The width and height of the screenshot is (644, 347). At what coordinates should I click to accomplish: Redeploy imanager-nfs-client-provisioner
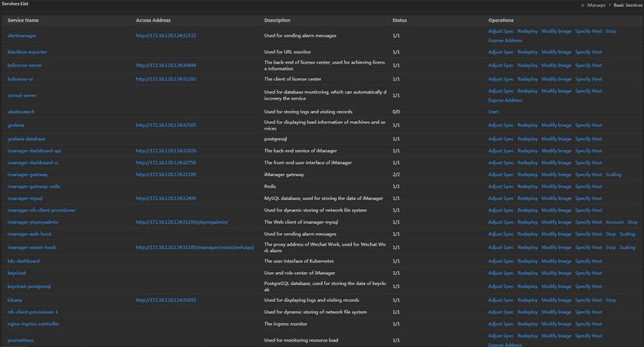click(527, 211)
